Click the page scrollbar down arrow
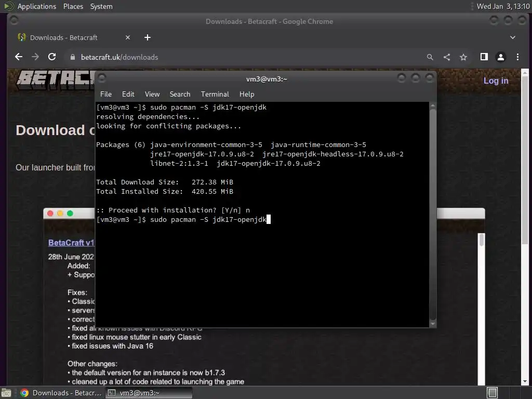This screenshot has width=532, height=399. coord(525,382)
